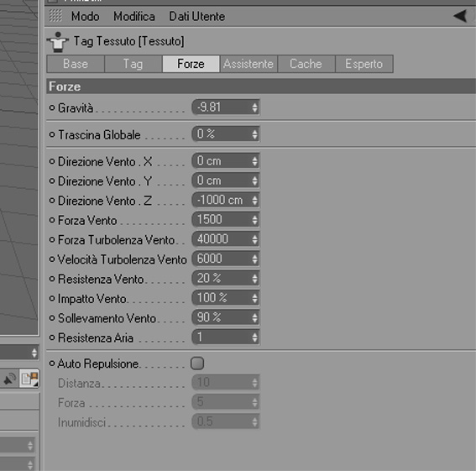Toggle keyframe circle for Resistenza Aria
The width and height of the screenshot is (476, 471).
pos(52,338)
